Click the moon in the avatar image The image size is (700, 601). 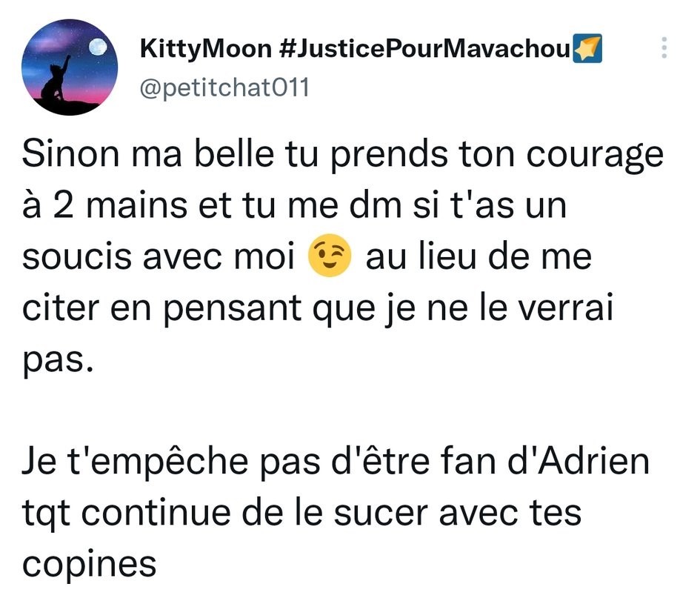coord(98,47)
